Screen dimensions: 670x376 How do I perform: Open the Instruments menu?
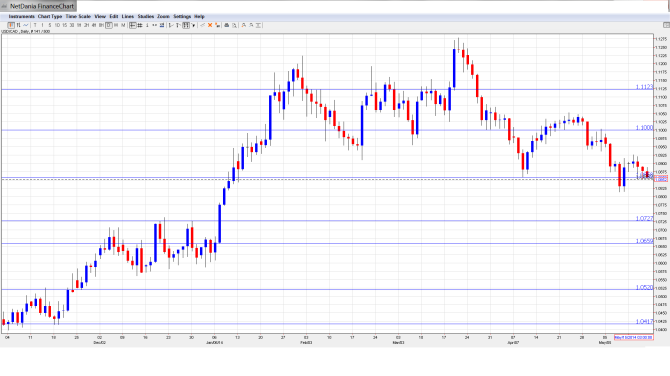[x=21, y=16]
